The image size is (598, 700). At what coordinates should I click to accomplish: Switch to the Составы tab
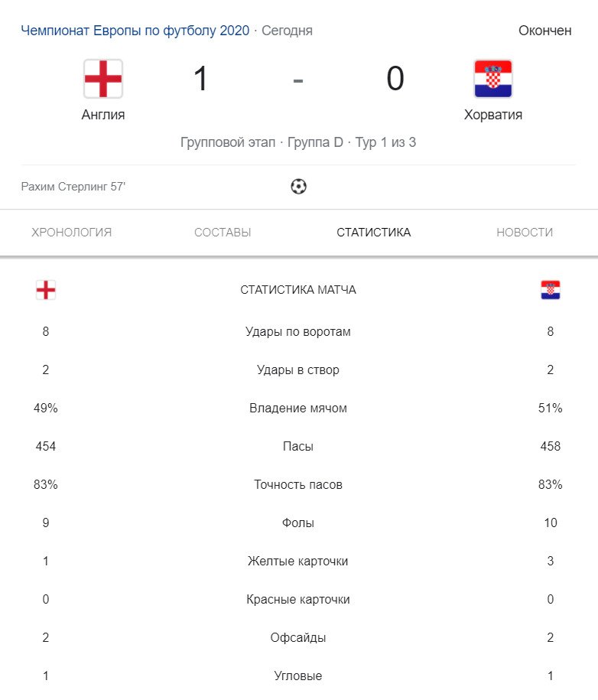pos(223,233)
